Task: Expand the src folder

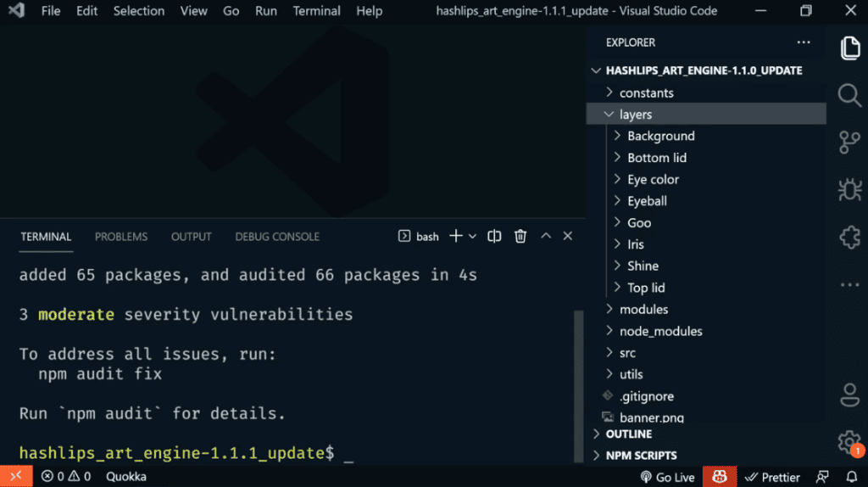Action: (x=609, y=352)
